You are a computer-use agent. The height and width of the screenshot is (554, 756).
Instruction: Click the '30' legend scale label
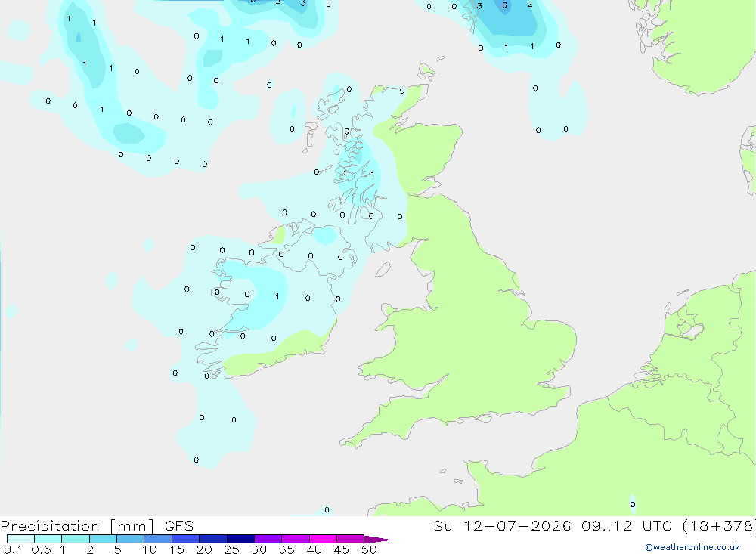pyautogui.click(x=259, y=549)
